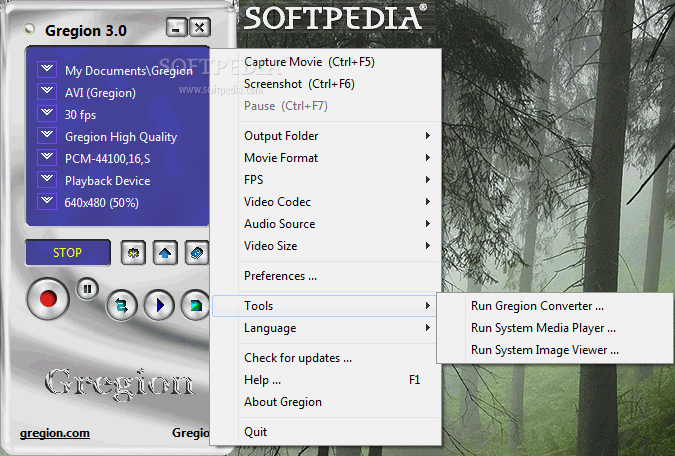Click the blue book icon button
This screenshot has width=675, height=456.
(197, 252)
